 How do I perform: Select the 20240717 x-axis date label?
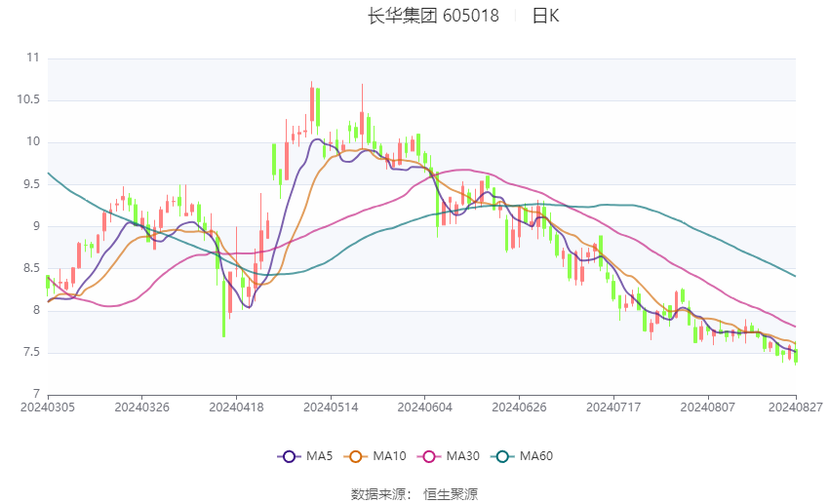[613, 407]
